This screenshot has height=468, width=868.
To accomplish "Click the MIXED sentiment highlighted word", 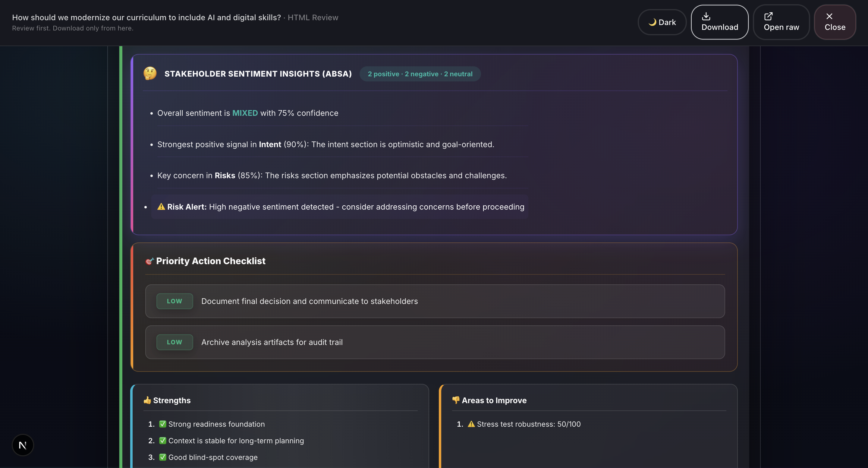I will 245,113.
